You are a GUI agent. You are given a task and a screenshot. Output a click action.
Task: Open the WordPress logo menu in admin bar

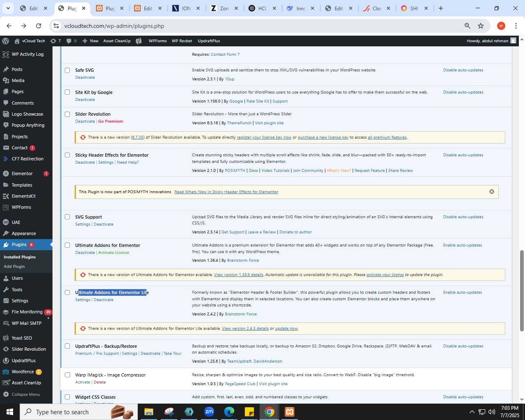5,41
